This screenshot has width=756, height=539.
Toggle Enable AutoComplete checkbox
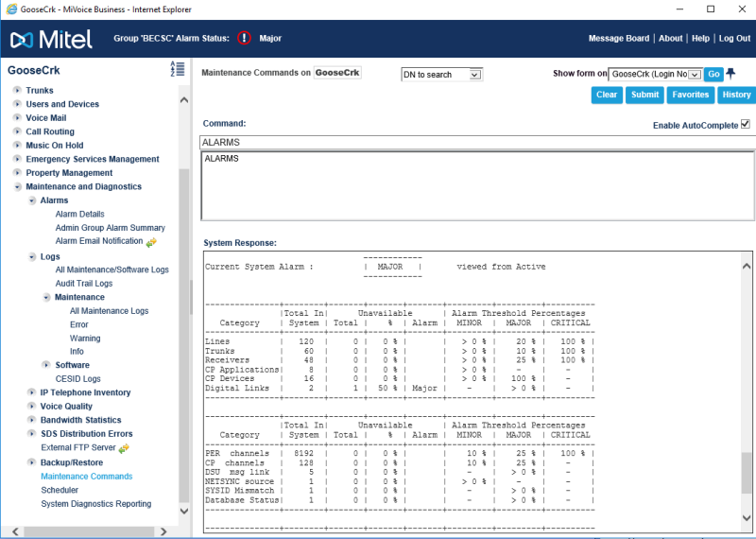point(746,124)
